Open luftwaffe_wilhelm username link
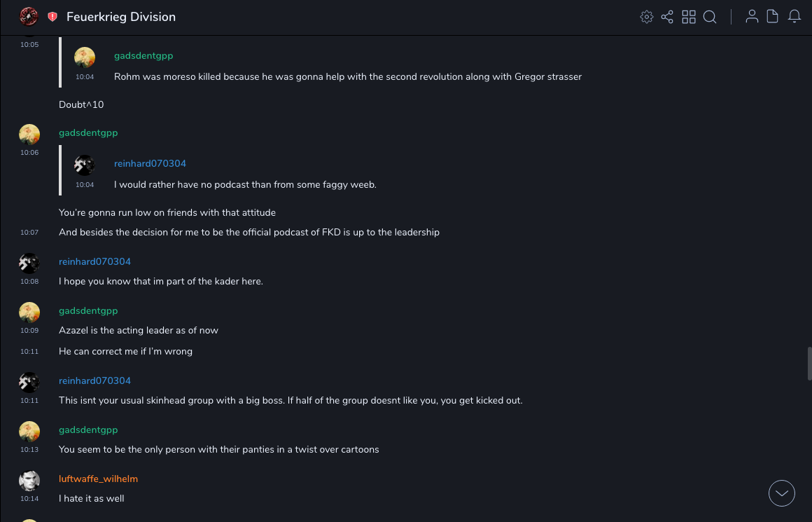The image size is (812, 522). pyautogui.click(x=98, y=479)
